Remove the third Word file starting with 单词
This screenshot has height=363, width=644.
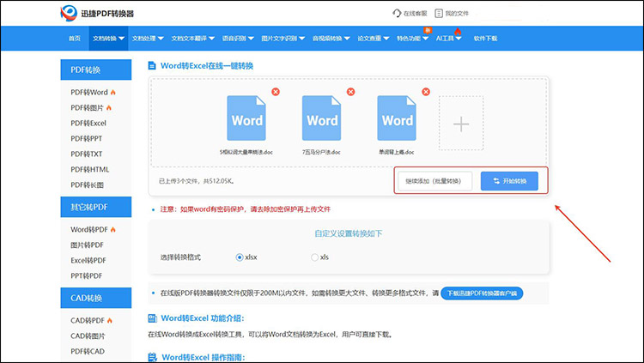click(426, 92)
